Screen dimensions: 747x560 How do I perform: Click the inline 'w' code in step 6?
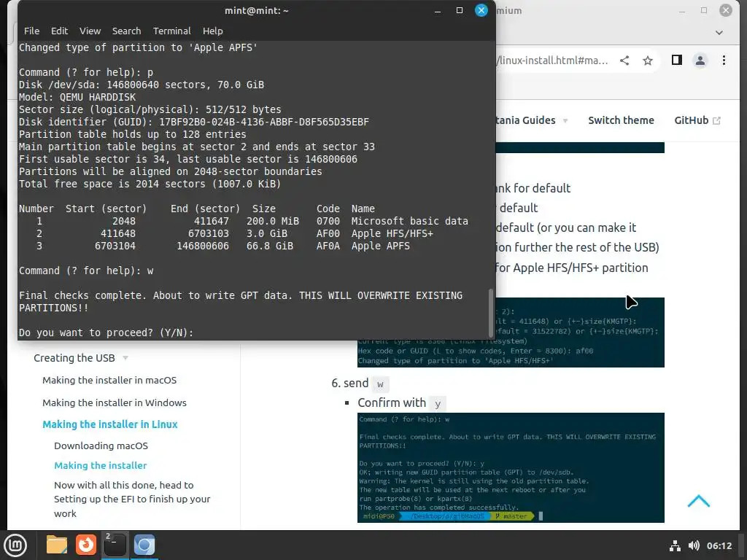tap(380, 384)
